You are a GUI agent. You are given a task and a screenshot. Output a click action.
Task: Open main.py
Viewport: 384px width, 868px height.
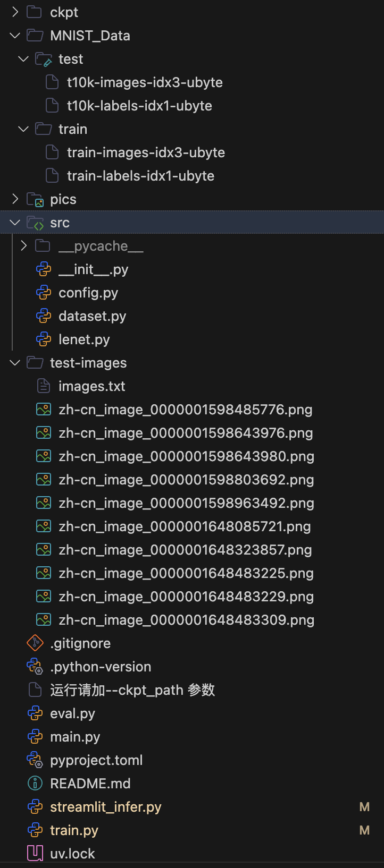tap(74, 736)
